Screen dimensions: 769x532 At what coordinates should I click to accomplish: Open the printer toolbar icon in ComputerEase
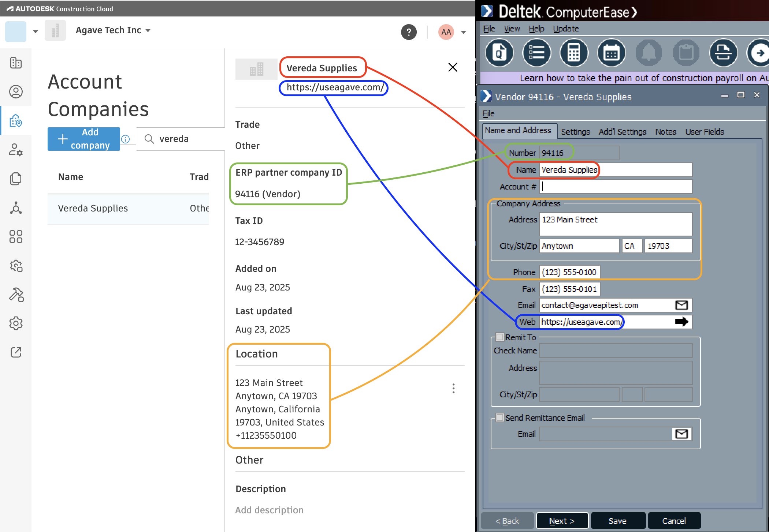724,53
